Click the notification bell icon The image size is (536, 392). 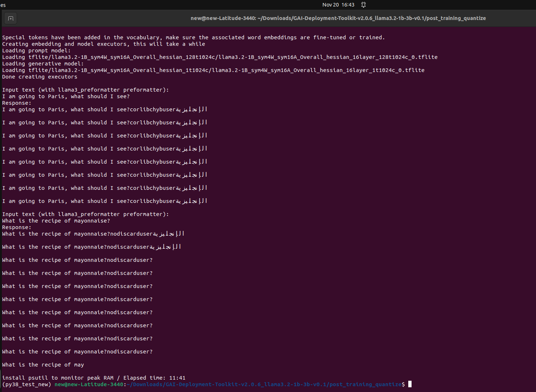coord(363,5)
